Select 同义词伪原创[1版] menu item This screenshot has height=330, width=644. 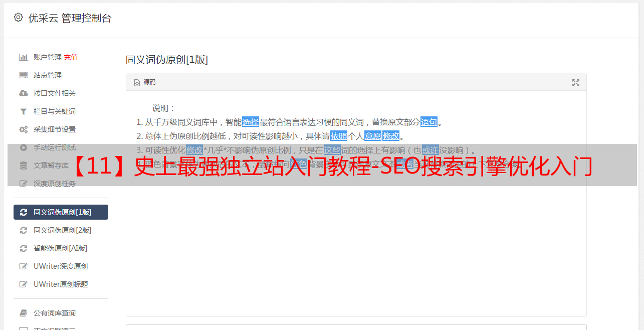tap(61, 212)
